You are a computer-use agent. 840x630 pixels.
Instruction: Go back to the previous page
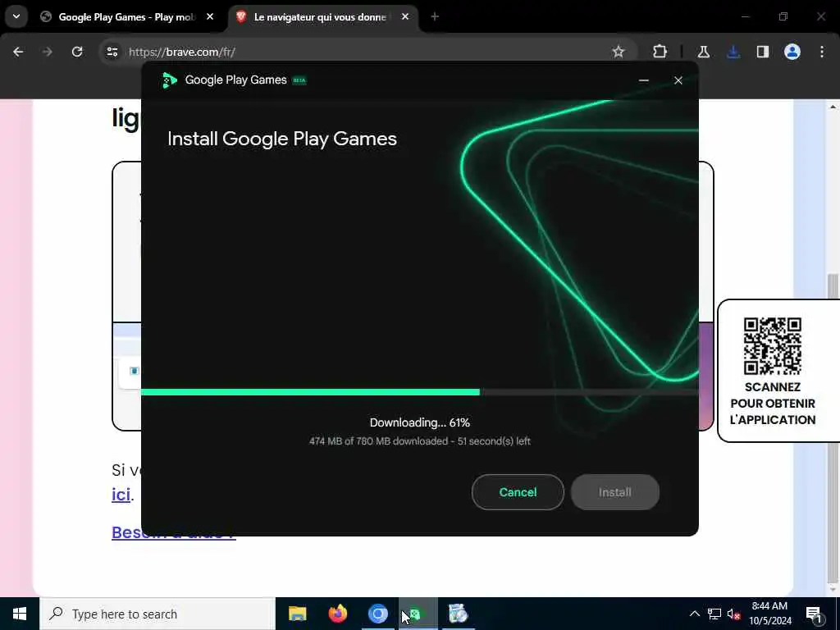point(18,52)
